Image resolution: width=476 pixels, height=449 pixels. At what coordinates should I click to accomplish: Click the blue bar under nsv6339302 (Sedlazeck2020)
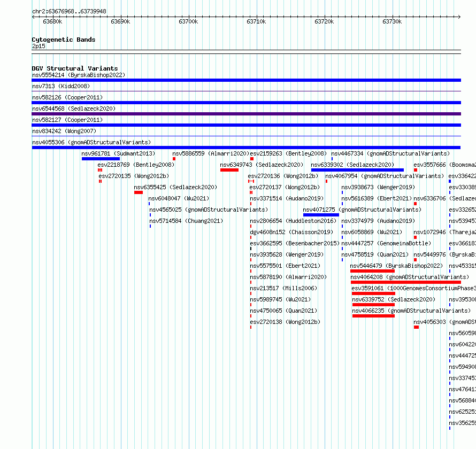point(357,170)
